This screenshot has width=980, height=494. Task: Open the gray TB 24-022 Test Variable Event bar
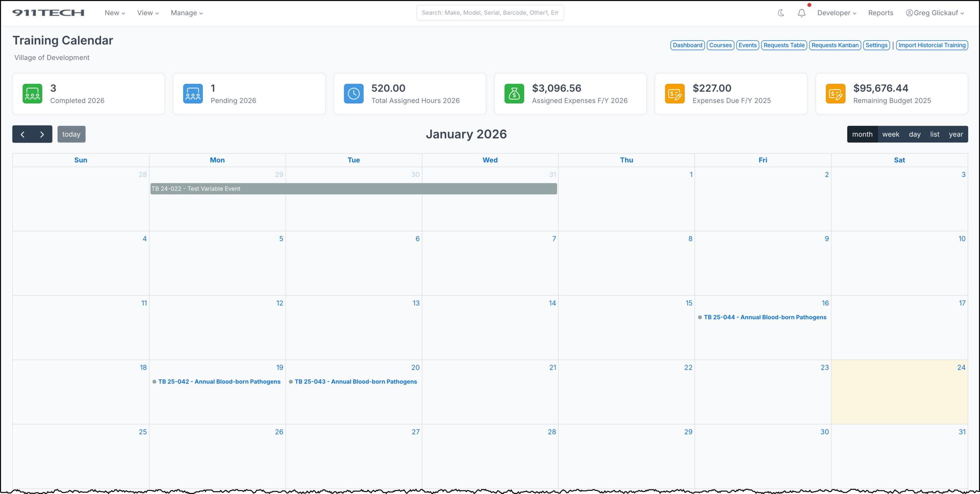(x=353, y=189)
